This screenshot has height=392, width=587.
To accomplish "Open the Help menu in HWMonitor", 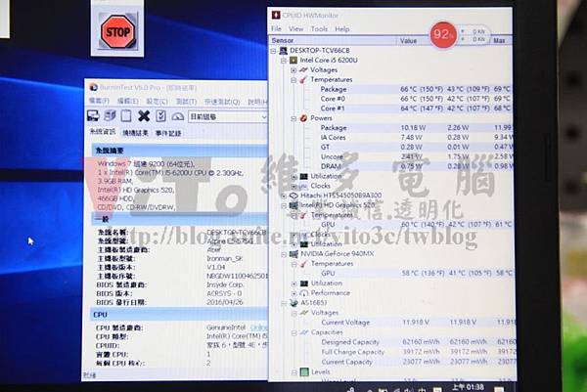I will tap(342, 28).
